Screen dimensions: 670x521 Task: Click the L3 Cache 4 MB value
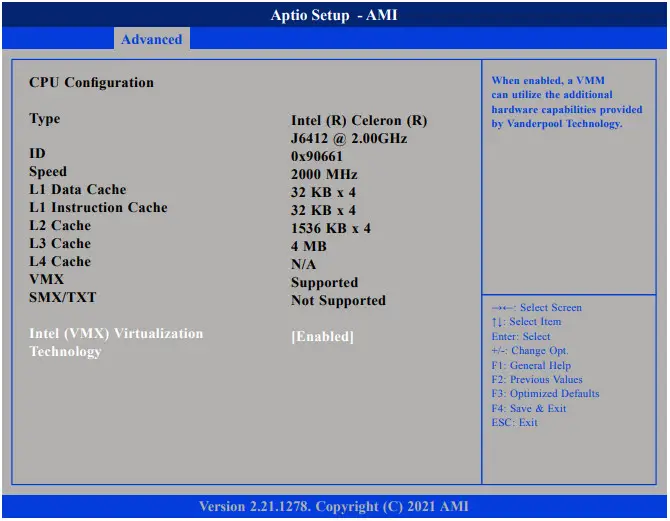click(x=309, y=247)
